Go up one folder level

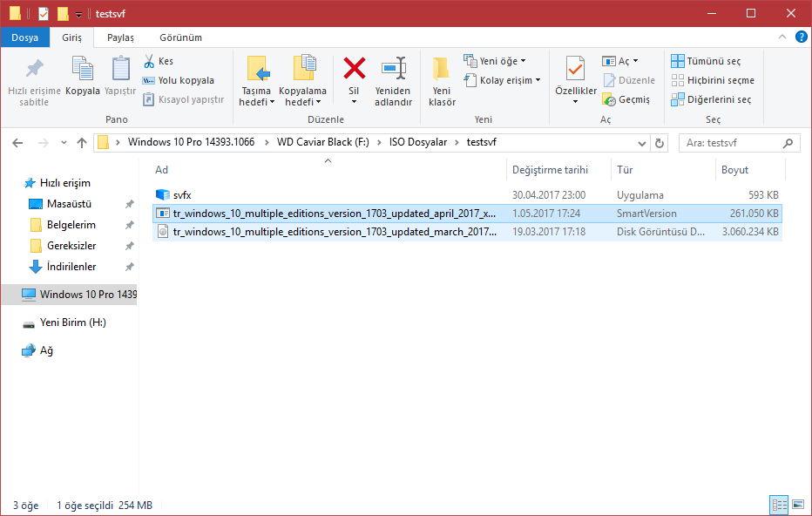click(81, 143)
